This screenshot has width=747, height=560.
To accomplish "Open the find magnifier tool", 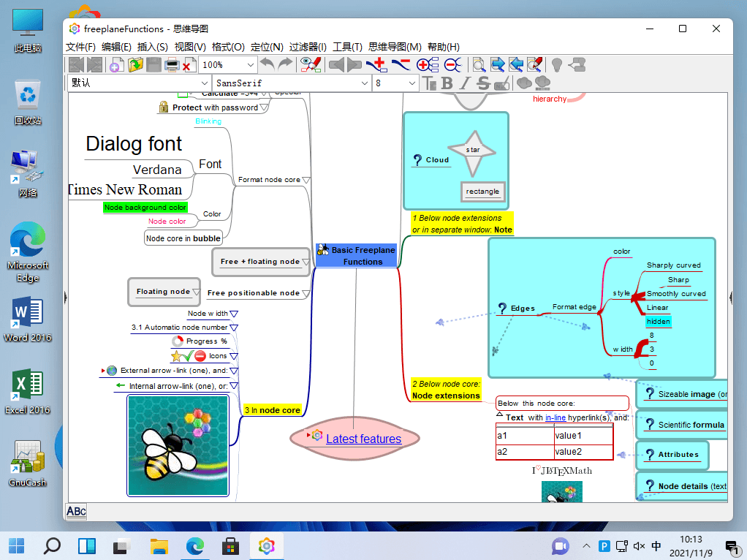I will tap(479, 65).
